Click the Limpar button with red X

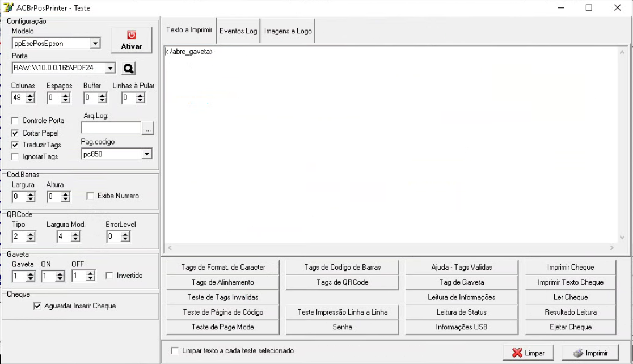[x=528, y=353]
